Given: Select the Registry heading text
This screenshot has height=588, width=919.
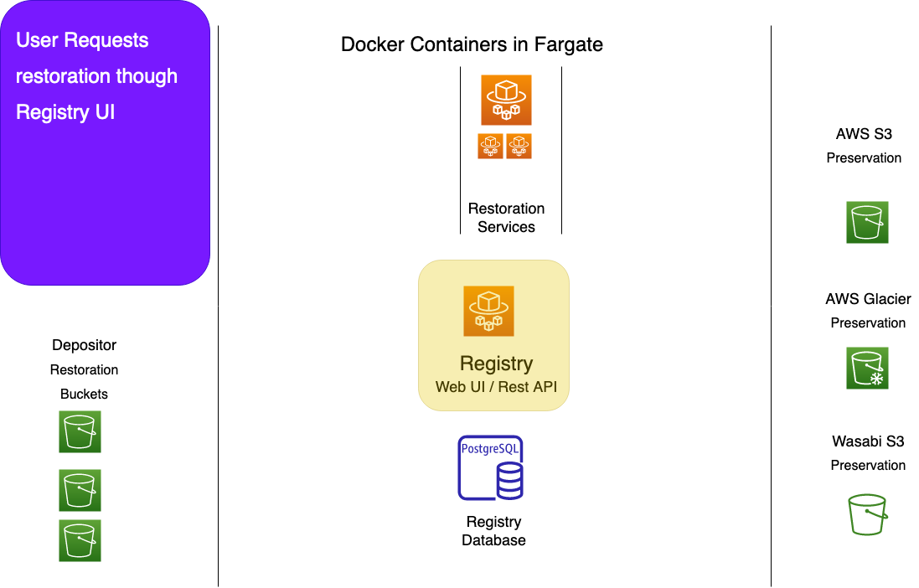Looking at the screenshot, I should pos(497,364).
